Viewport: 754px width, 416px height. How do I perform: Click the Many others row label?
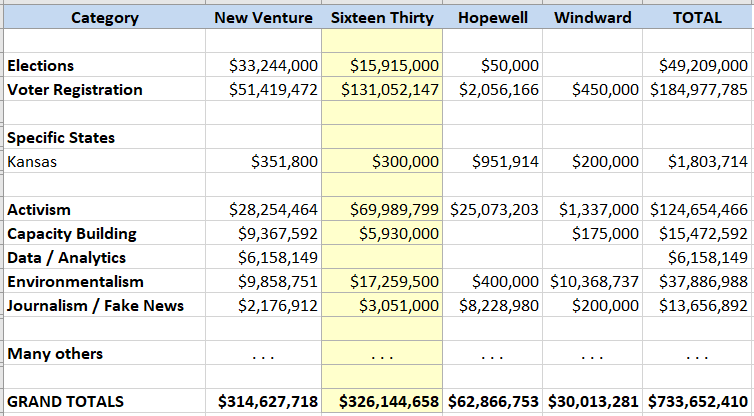[x=55, y=354]
